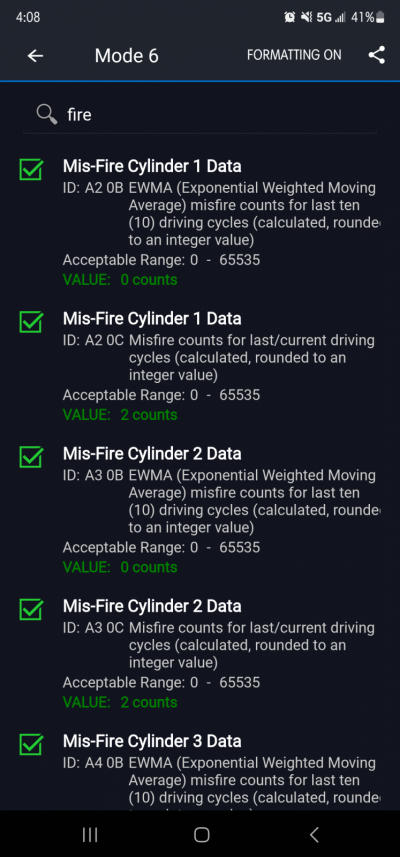Focus the search field containing 'fire'

[x=200, y=115]
